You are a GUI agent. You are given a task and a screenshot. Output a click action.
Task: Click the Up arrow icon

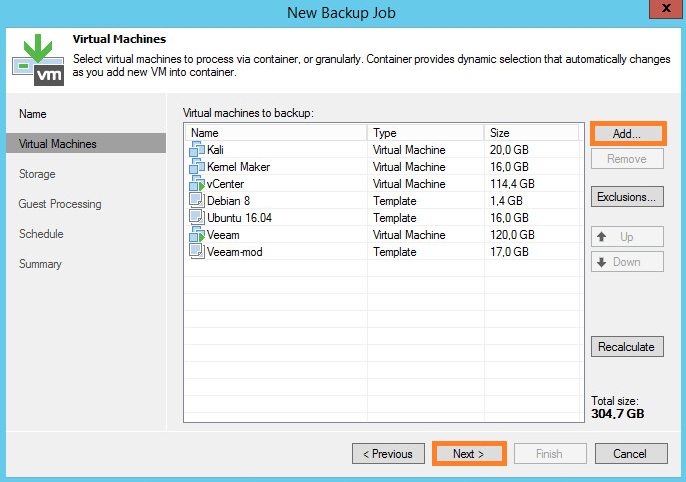coord(602,237)
